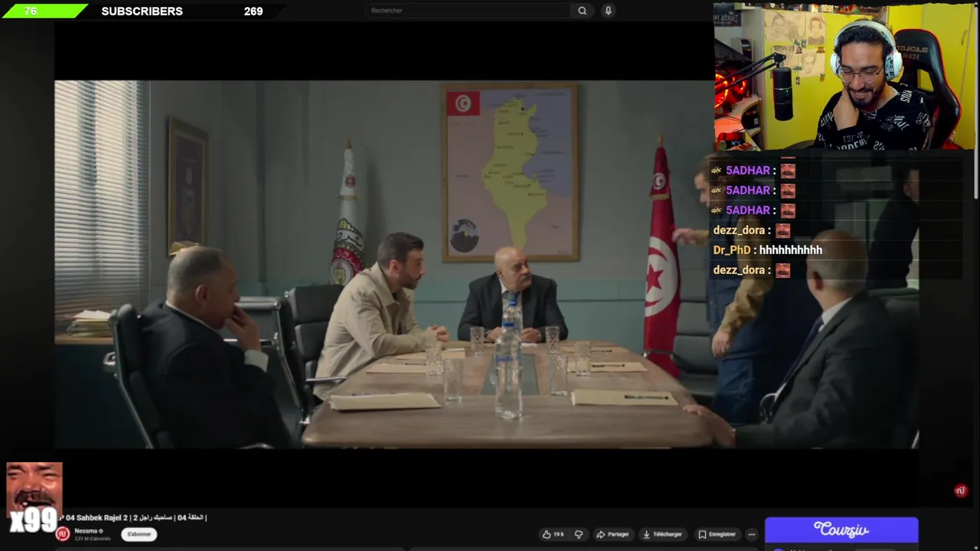Viewport: 980px width, 551px height.
Task: Click the laughing meme x99 thumbnail
Action: (x=34, y=497)
